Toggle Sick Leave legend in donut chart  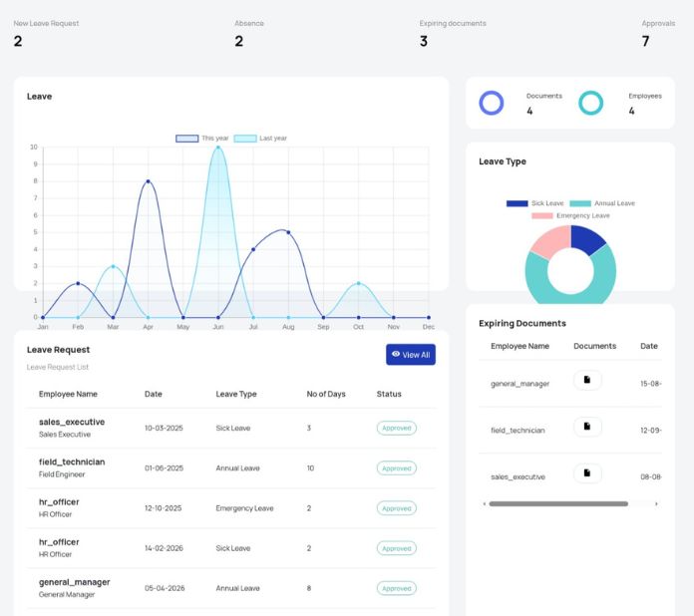(535, 203)
